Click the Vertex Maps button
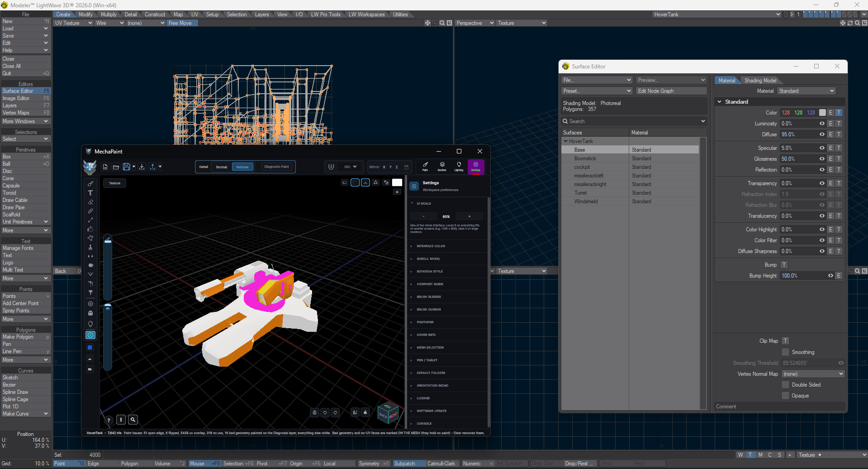Image resolution: width=868 pixels, height=469 pixels. coord(26,113)
